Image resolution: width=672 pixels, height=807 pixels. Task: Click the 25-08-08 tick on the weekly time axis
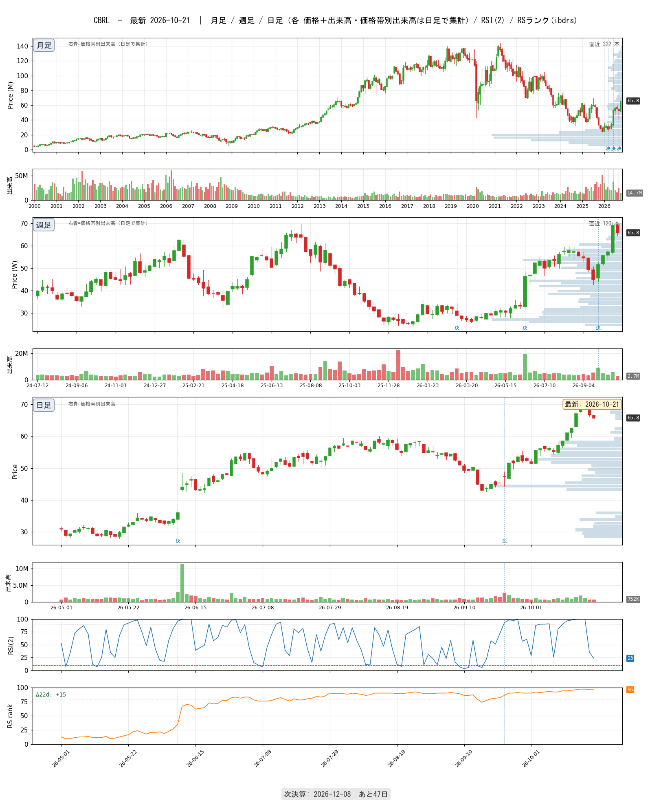pos(311,385)
